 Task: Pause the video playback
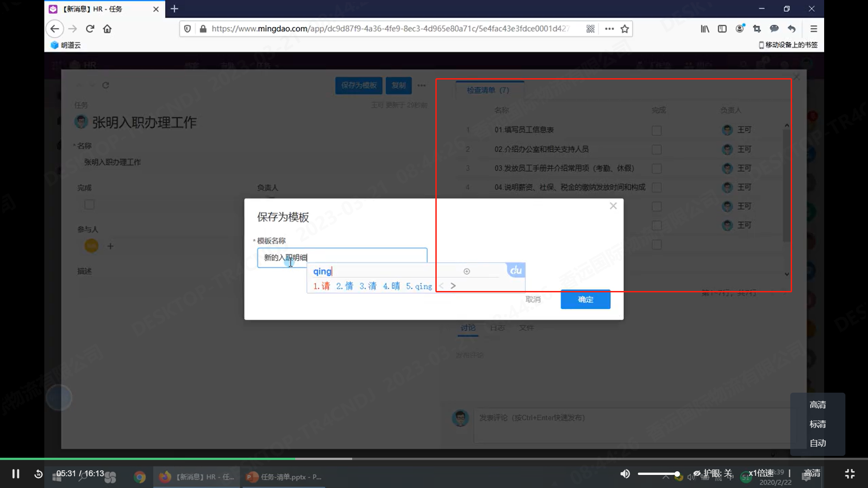tap(16, 474)
